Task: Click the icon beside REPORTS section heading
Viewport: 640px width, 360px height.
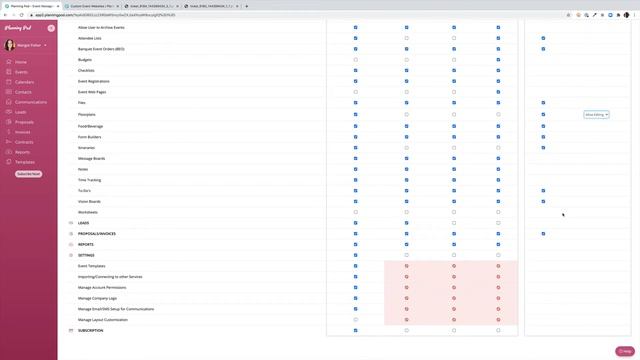Action: (x=71, y=244)
